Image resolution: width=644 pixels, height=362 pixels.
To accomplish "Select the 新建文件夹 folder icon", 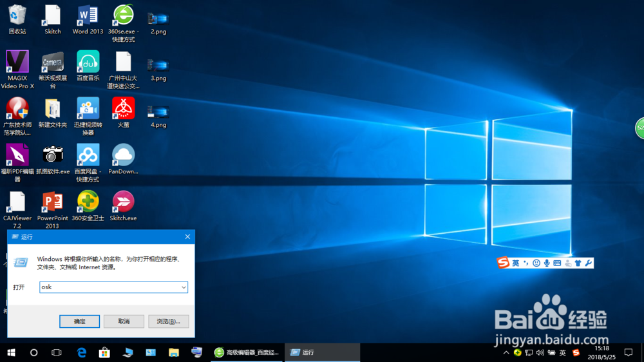I will pyautogui.click(x=53, y=108).
